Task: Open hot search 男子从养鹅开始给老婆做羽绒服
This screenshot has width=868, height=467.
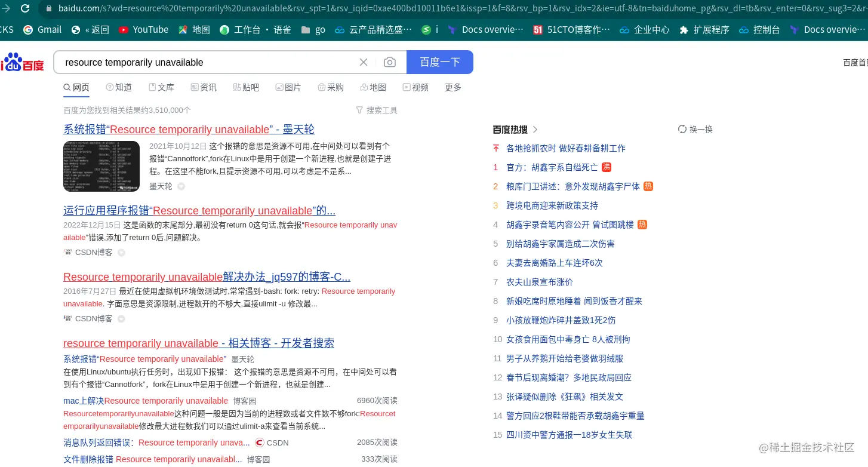Action: click(565, 358)
